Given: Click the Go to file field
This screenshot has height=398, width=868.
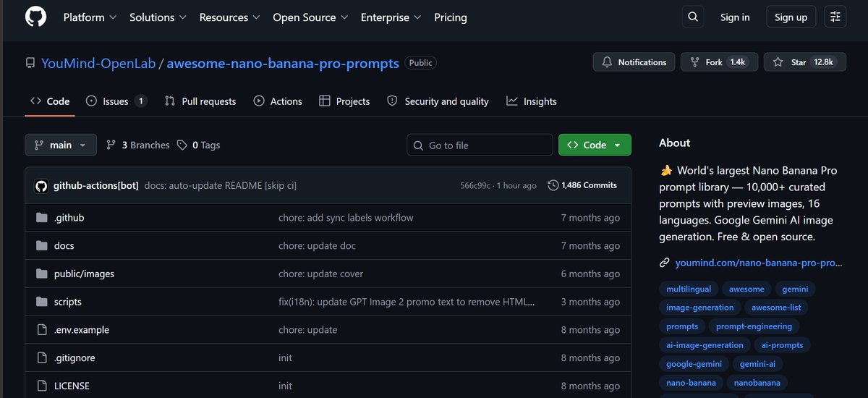Looking at the screenshot, I should pyautogui.click(x=480, y=145).
